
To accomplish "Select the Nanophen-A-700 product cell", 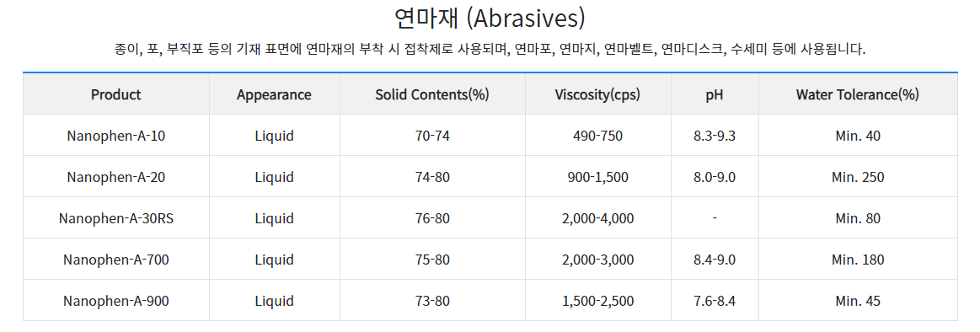I will click(x=116, y=260).
